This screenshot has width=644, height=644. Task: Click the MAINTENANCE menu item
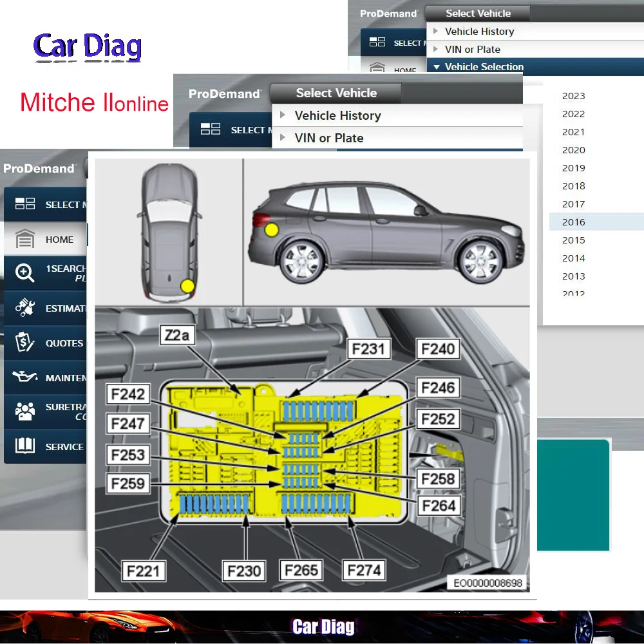pyautogui.click(x=45, y=377)
